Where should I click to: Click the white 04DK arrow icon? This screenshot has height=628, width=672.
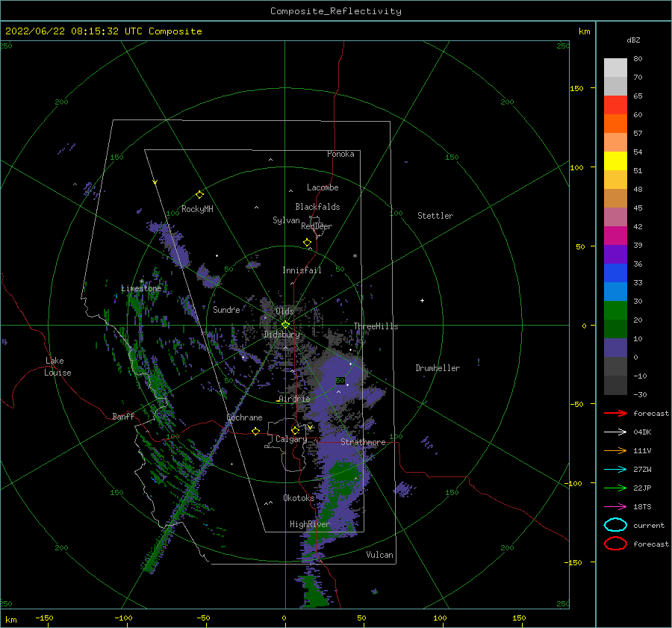pos(615,432)
